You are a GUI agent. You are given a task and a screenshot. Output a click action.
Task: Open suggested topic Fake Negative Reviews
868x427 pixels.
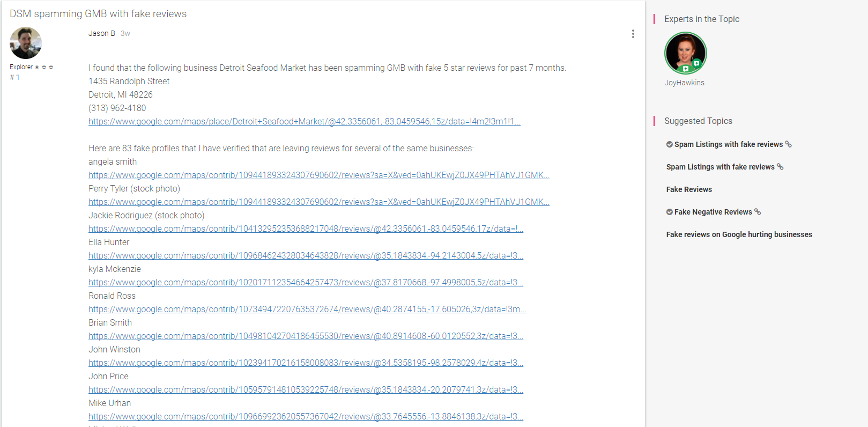(713, 212)
